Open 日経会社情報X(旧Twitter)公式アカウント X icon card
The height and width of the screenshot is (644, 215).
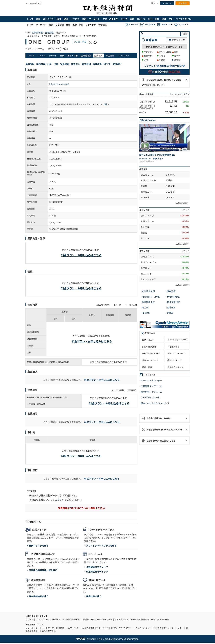click(x=164, y=430)
